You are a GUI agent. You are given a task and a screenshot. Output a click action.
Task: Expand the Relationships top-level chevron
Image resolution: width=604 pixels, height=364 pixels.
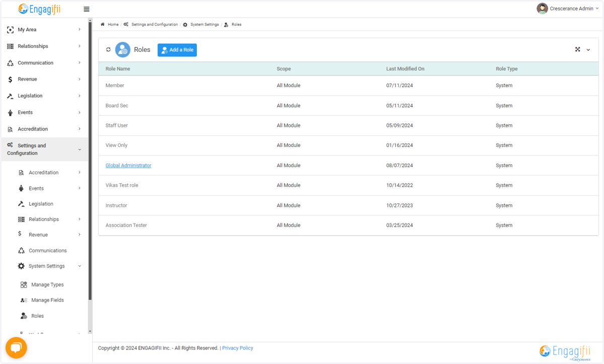80,46
